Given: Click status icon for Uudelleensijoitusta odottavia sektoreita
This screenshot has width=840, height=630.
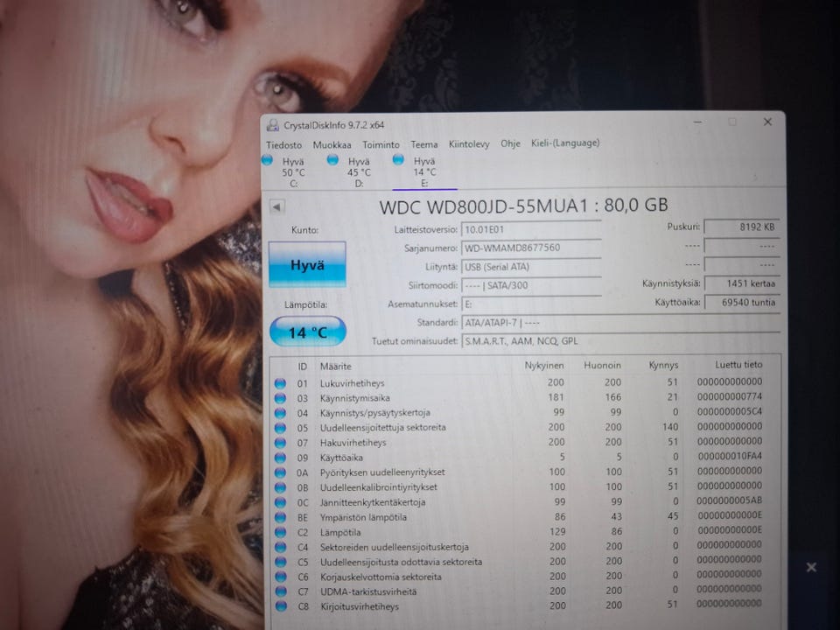Looking at the screenshot, I should 280,562.
